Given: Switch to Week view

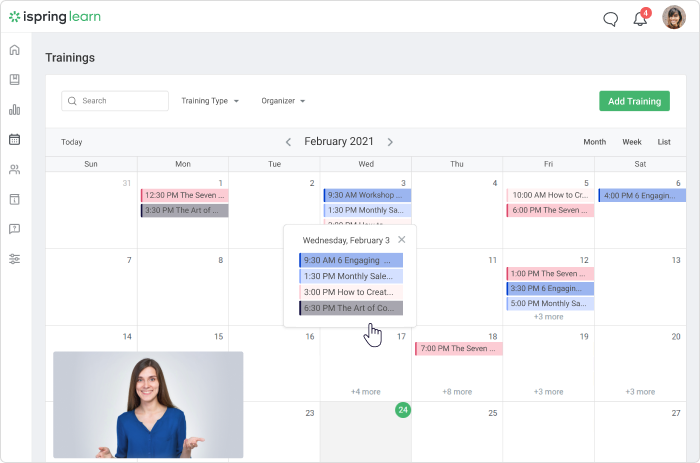Looking at the screenshot, I should pyautogui.click(x=632, y=142).
